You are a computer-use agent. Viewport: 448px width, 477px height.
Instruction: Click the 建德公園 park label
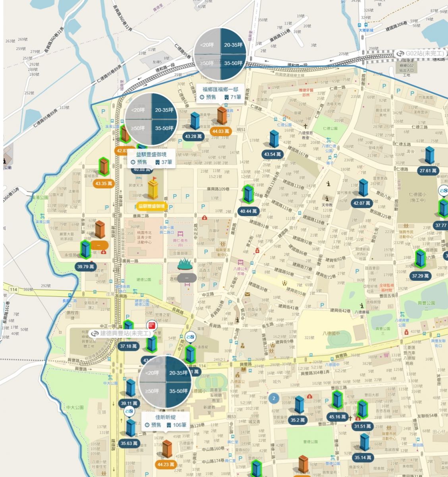pos(143,280)
